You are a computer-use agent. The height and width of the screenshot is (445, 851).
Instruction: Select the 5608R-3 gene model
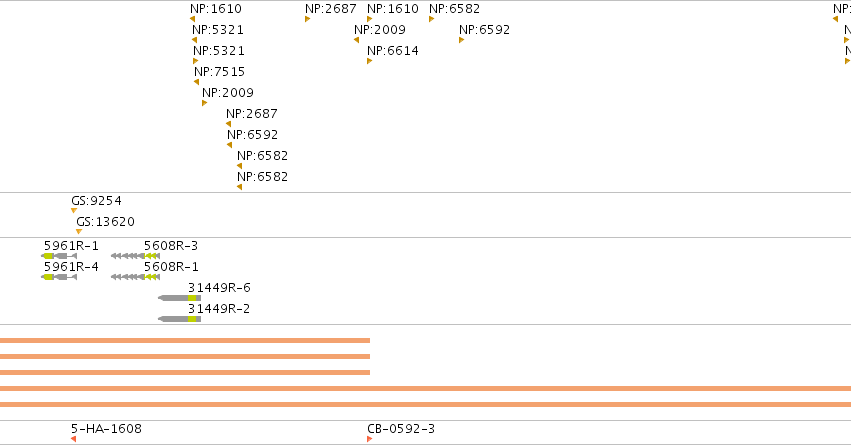pyautogui.click(x=135, y=256)
